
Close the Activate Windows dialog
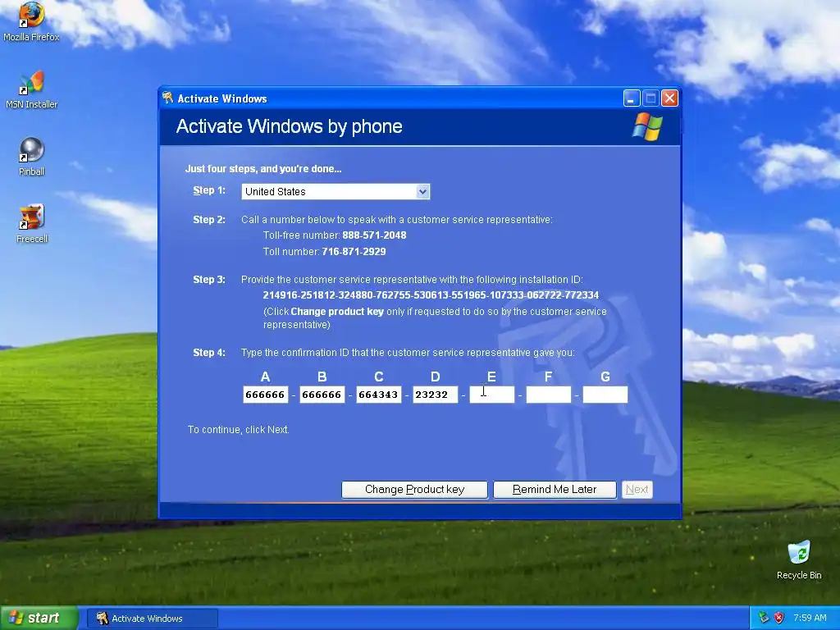(x=669, y=98)
